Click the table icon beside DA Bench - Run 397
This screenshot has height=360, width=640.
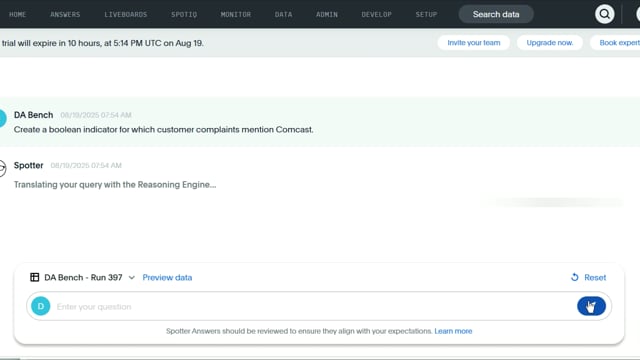click(35, 278)
